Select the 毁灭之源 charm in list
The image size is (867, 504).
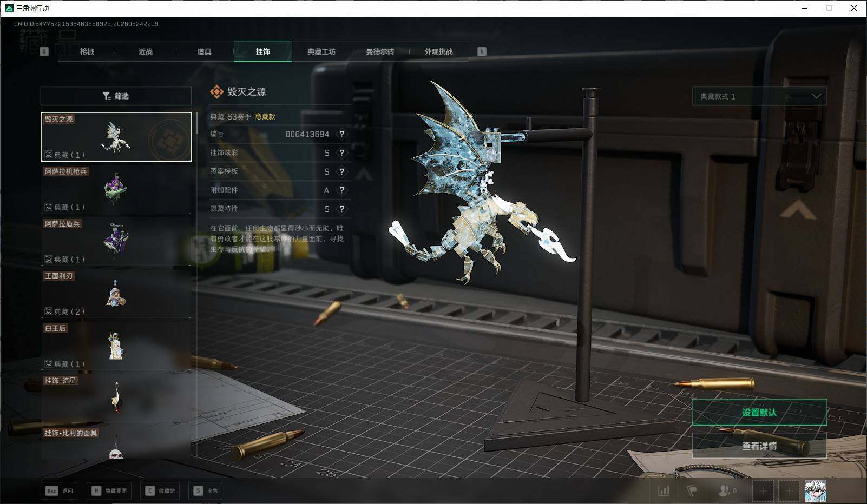pos(116,137)
